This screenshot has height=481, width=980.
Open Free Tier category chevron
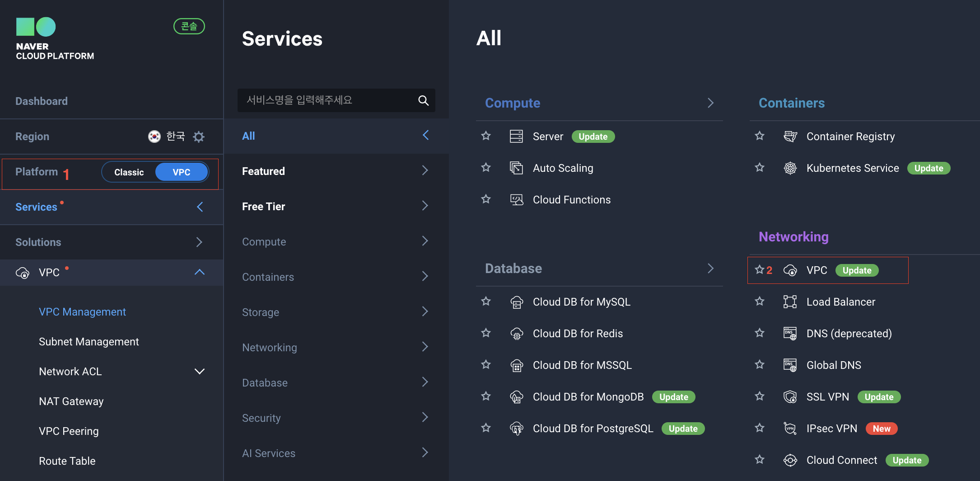425,206
